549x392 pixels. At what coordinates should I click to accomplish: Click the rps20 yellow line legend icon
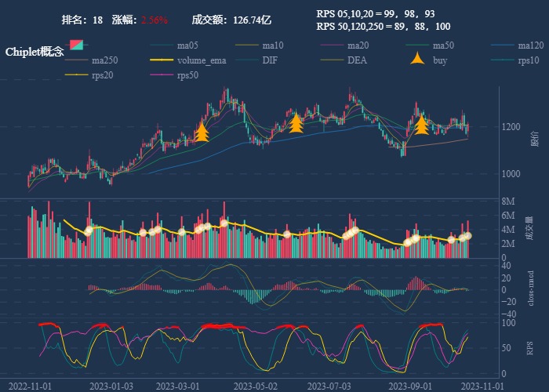(x=76, y=75)
